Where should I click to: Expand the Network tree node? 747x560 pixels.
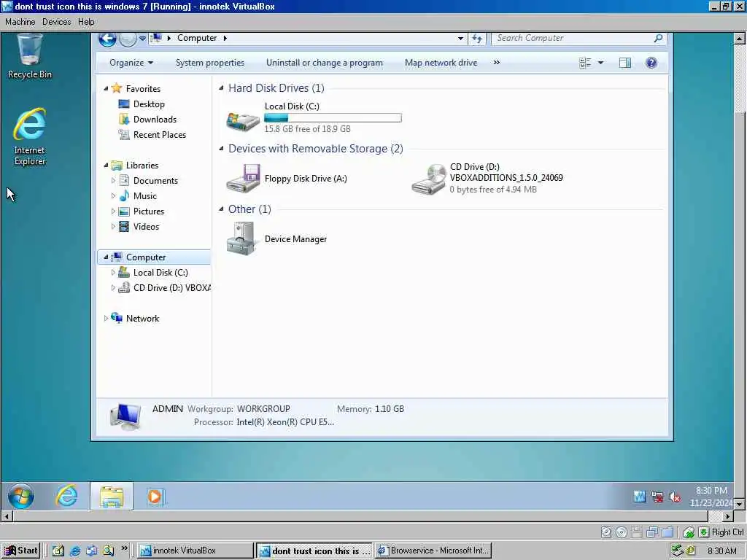point(106,318)
